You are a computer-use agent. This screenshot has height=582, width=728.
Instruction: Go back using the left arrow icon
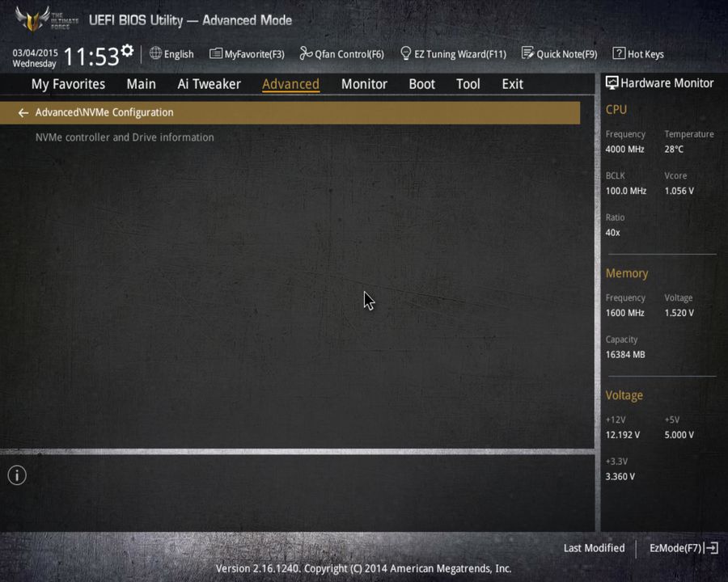click(x=23, y=113)
